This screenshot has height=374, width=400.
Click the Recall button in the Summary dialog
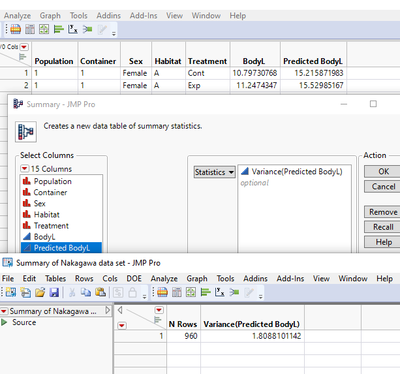[383, 227]
